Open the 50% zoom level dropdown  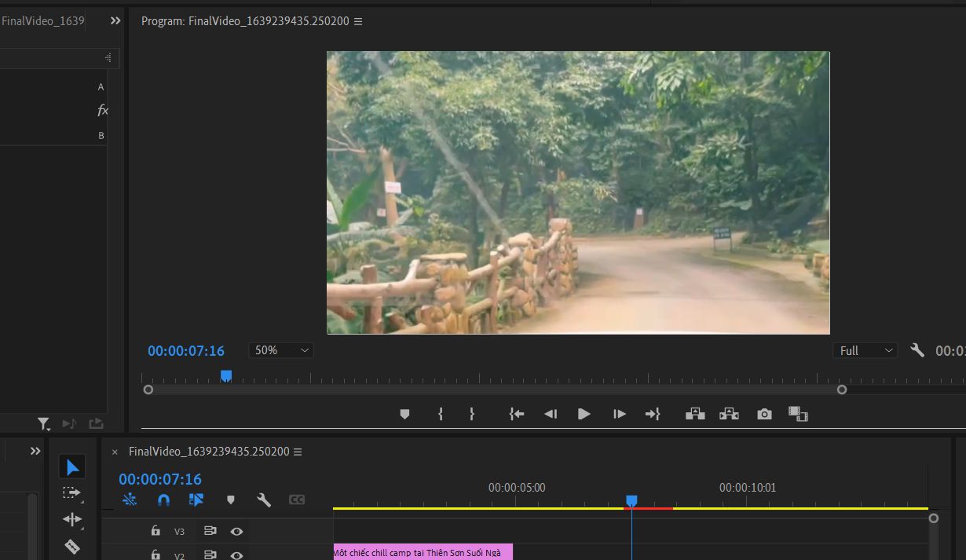pyautogui.click(x=281, y=350)
